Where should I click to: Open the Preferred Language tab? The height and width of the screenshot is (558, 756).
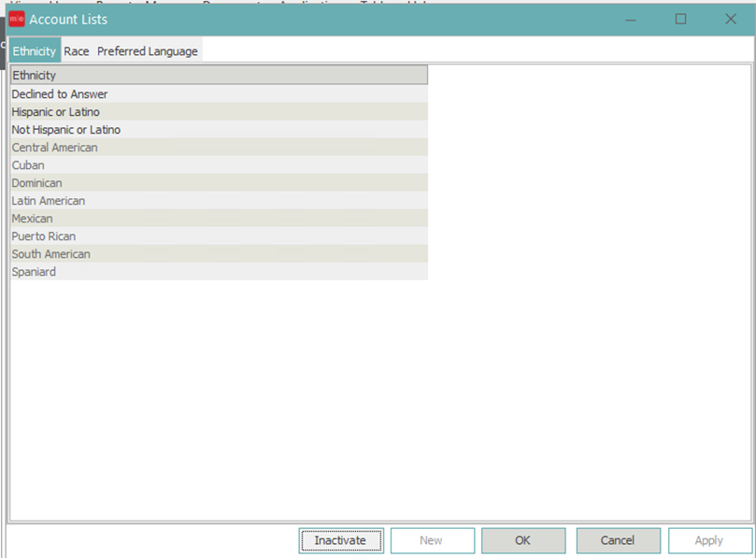(148, 51)
